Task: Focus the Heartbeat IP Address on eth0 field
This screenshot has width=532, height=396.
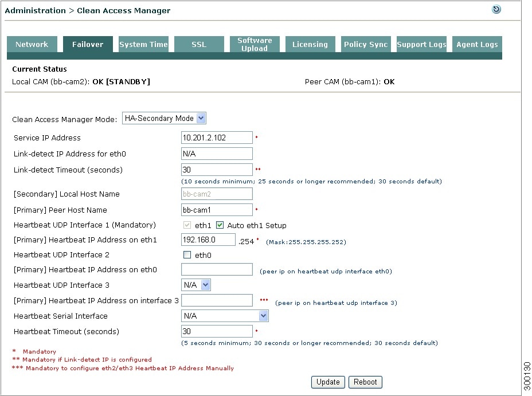Action: tap(217, 269)
